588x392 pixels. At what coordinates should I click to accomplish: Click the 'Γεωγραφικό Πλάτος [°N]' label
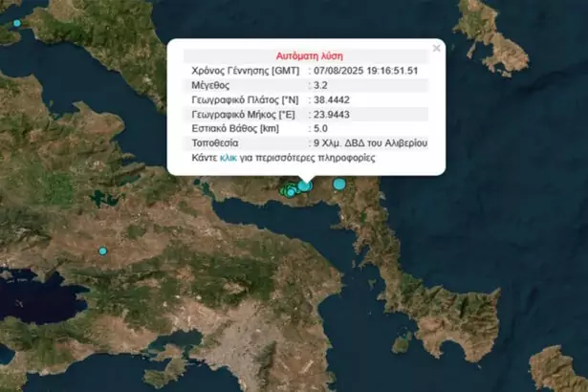248,99
